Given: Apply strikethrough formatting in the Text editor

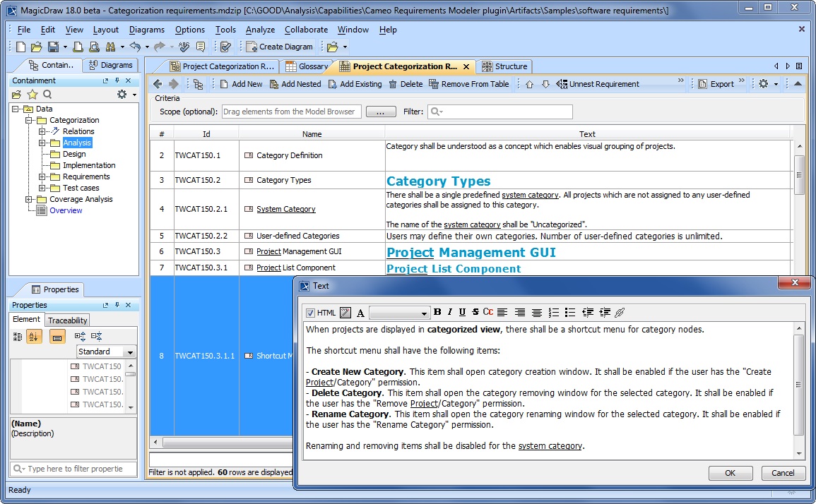Looking at the screenshot, I should tap(474, 312).
